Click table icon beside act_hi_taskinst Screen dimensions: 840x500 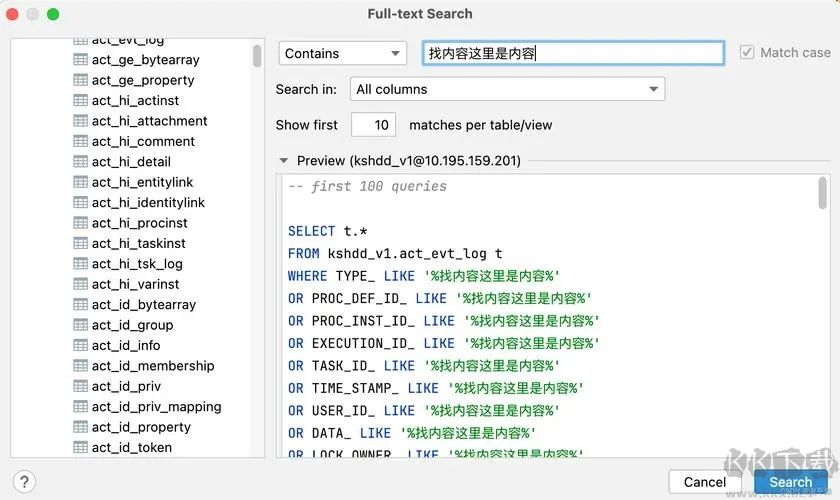pyautogui.click(x=80, y=243)
